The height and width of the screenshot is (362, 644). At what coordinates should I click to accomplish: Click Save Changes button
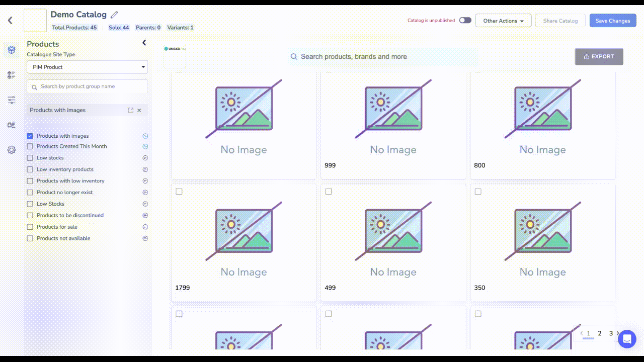(613, 21)
